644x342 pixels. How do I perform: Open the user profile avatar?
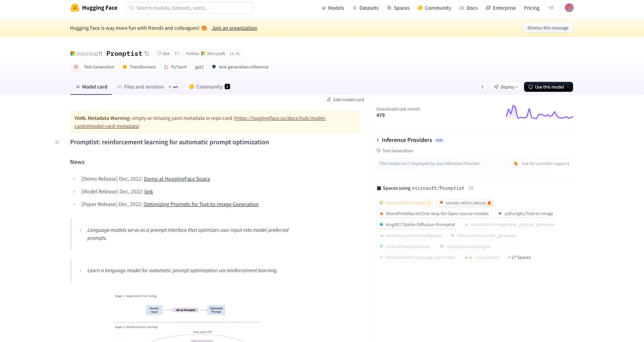[569, 8]
